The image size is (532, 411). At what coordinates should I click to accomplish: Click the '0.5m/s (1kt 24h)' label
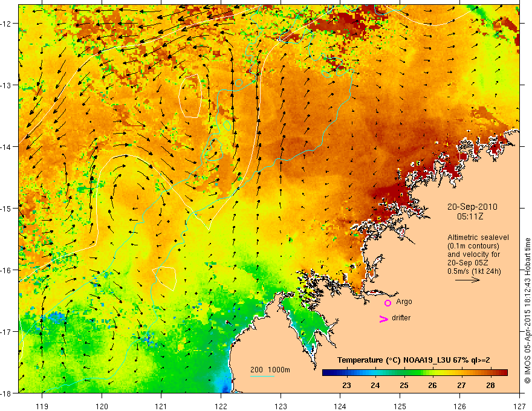[475, 271]
